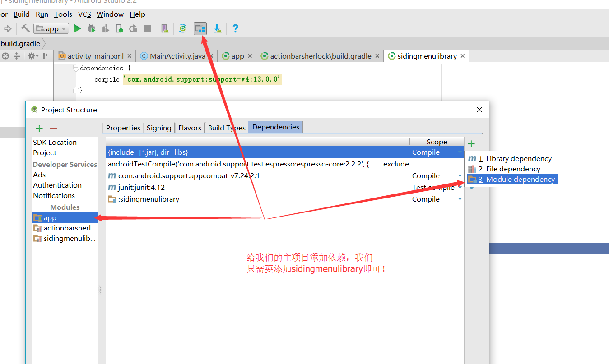The width and height of the screenshot is (609, 364).
Task: Switch to the sidingmenulibrary editor tab
Action: (x=427, y=56)
